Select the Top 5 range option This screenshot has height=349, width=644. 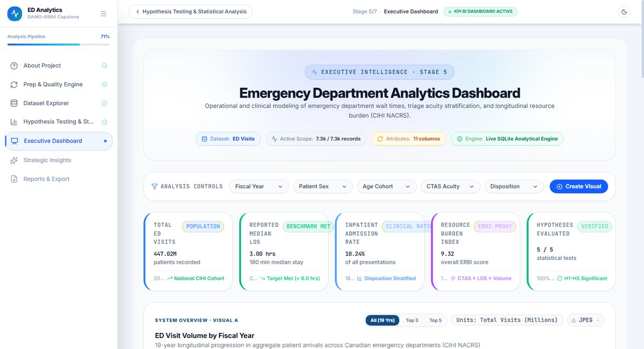435,320
